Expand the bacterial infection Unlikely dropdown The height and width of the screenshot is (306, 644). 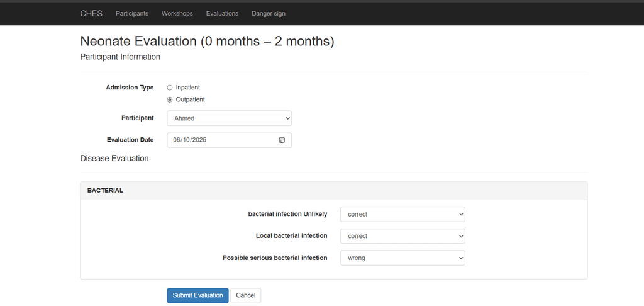(x=402, y=214)
